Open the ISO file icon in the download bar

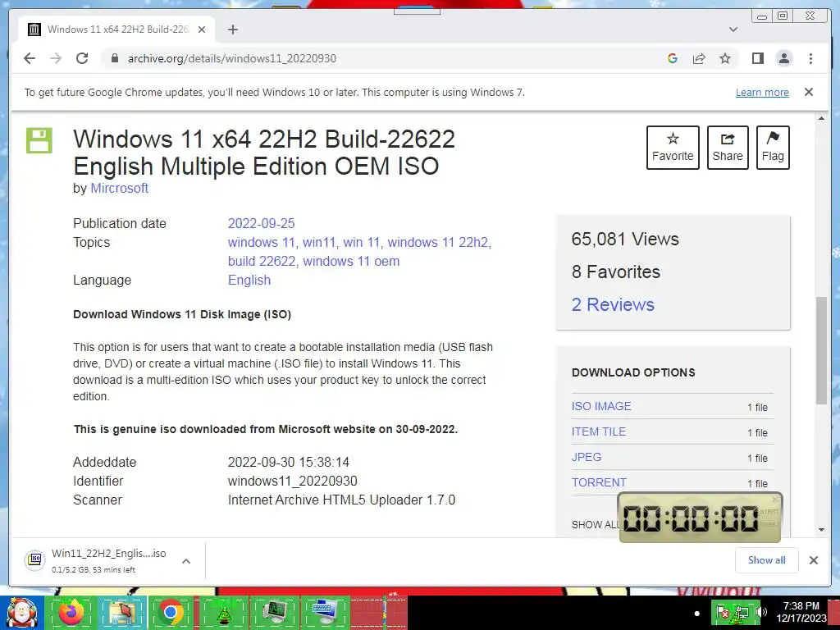(x=34, y=560)
